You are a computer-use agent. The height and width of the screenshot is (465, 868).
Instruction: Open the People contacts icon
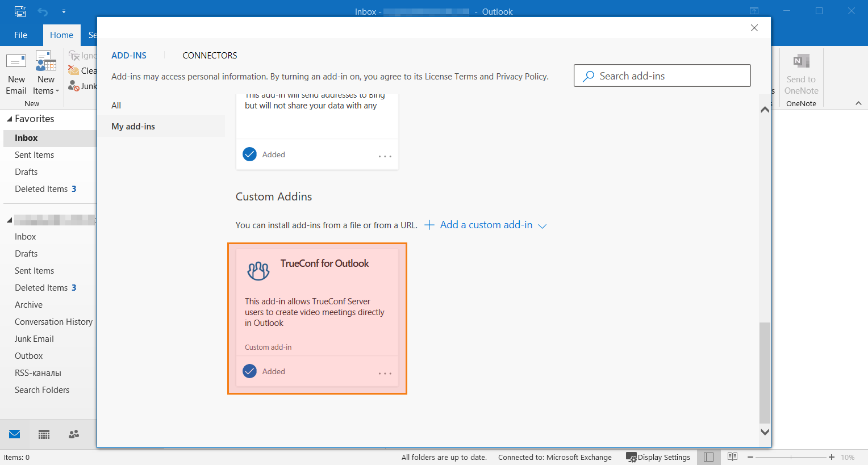pos(74,434)
